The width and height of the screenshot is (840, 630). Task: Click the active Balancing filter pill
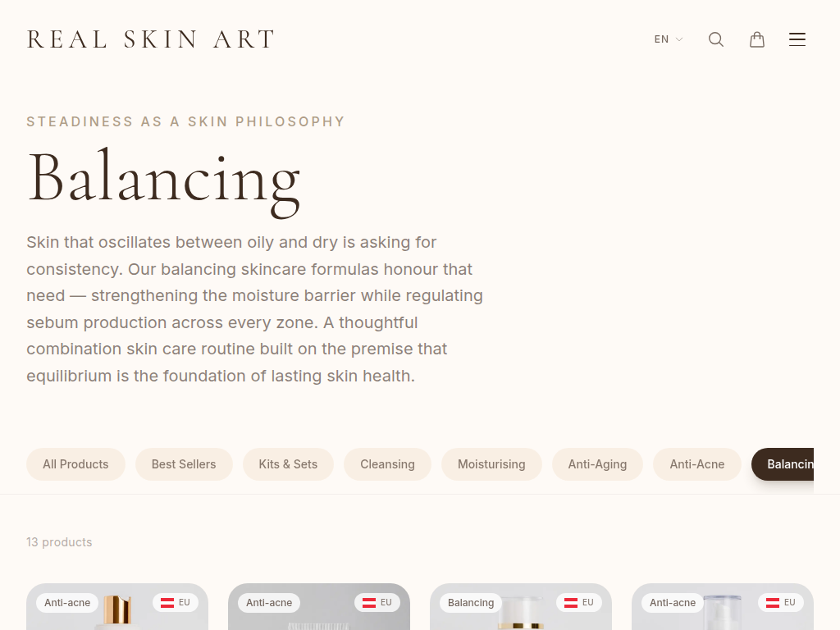point(784,464)
